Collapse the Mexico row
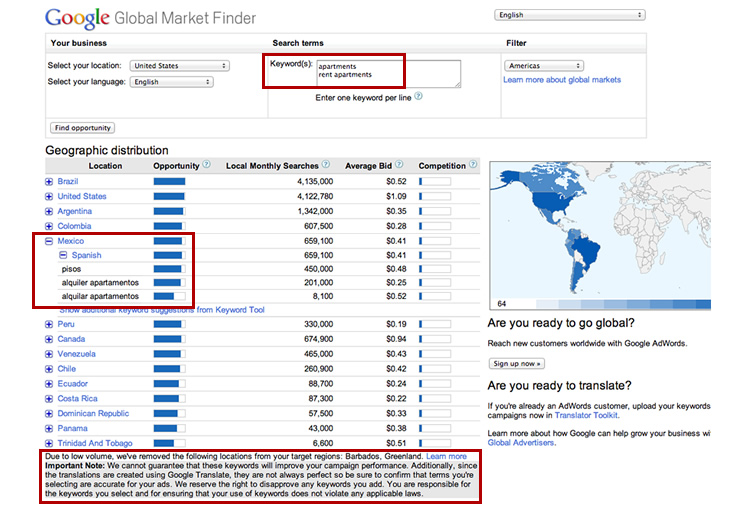This screenshot has width=730, height=506. click(49, 241)
